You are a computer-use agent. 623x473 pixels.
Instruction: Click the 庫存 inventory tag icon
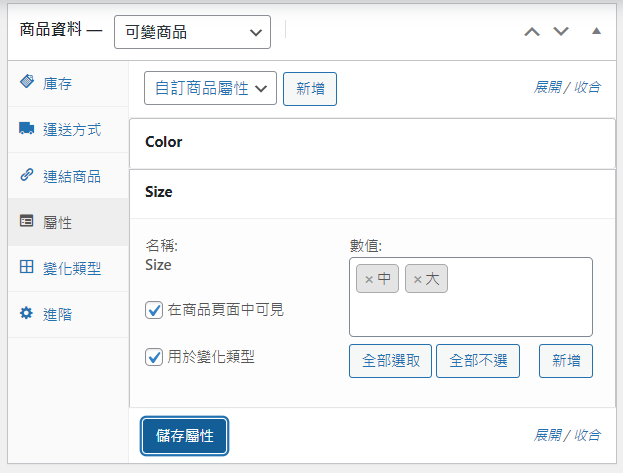(x=27, y=83)
